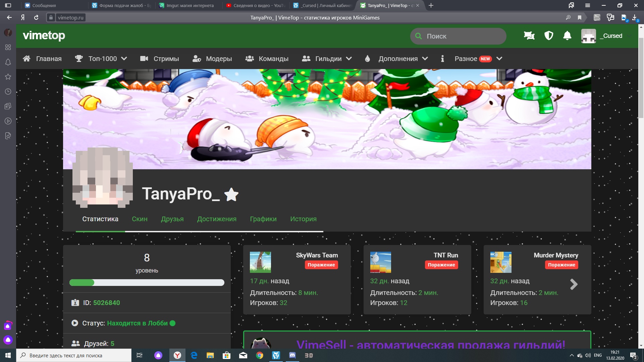
Task: Click TNT Run game thumbnail
Action: point(381,262)
